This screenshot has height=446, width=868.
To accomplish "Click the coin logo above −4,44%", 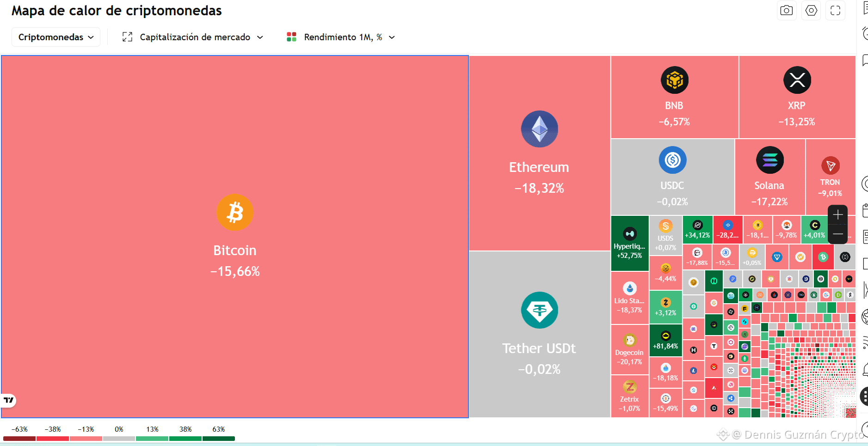I will tap(665, 269).
